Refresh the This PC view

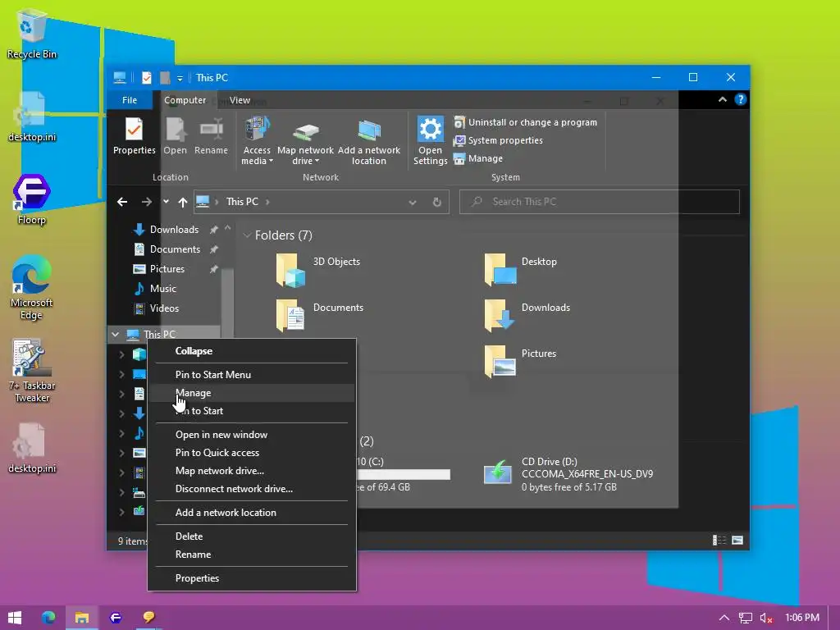[437, 202]
